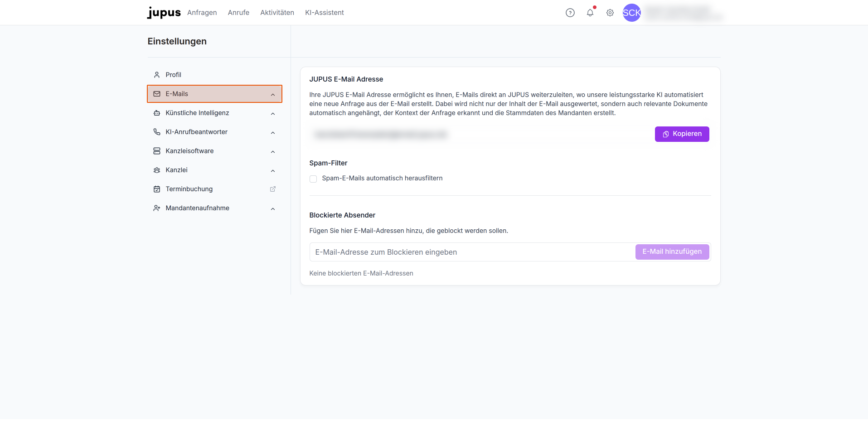Open the settings gear icon
The width and height of the screenshot is (868, 421).
[610, 13]
